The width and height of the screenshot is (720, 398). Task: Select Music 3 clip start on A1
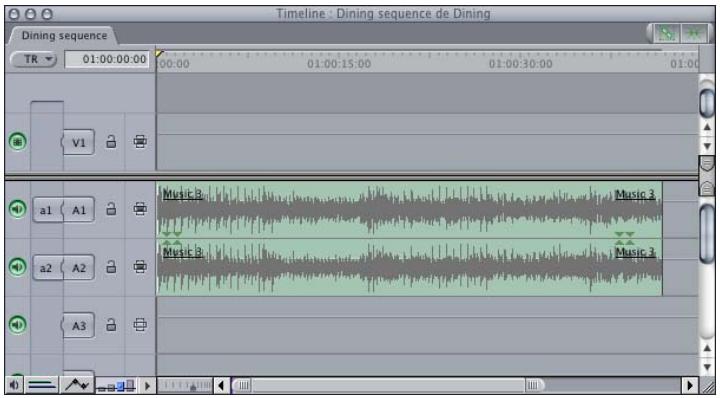point(182,194)
